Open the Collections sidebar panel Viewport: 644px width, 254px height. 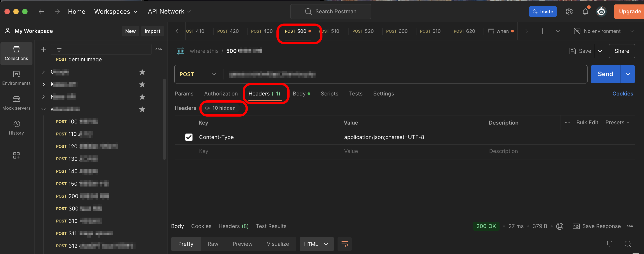(x=16, y=53)
